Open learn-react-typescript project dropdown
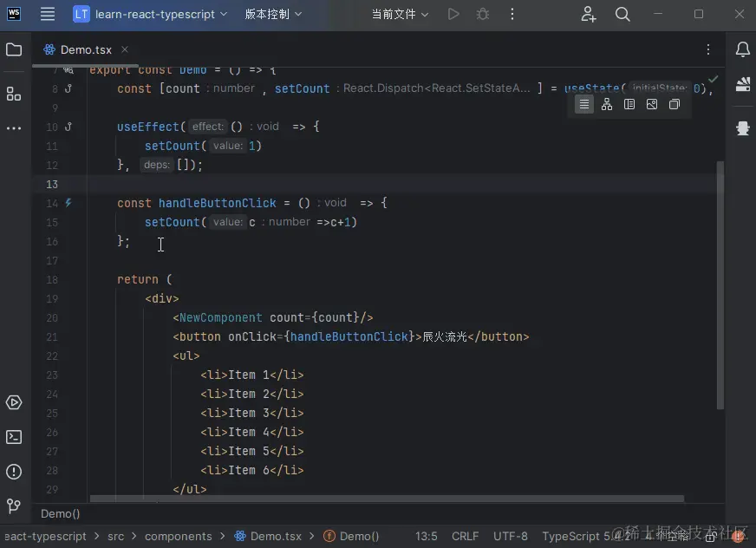The image size is (756, 548). pyautogui.click(x=150, y=14)
